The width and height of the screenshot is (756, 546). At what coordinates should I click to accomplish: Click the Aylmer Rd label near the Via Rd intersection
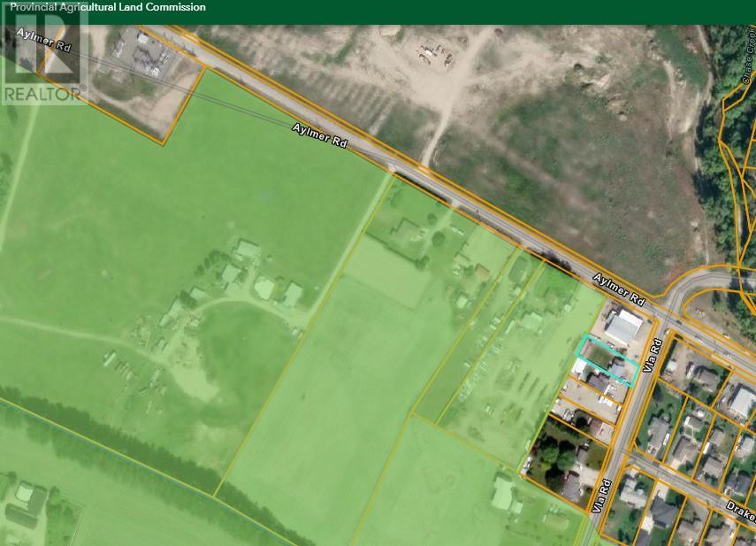tap(621, 290)
